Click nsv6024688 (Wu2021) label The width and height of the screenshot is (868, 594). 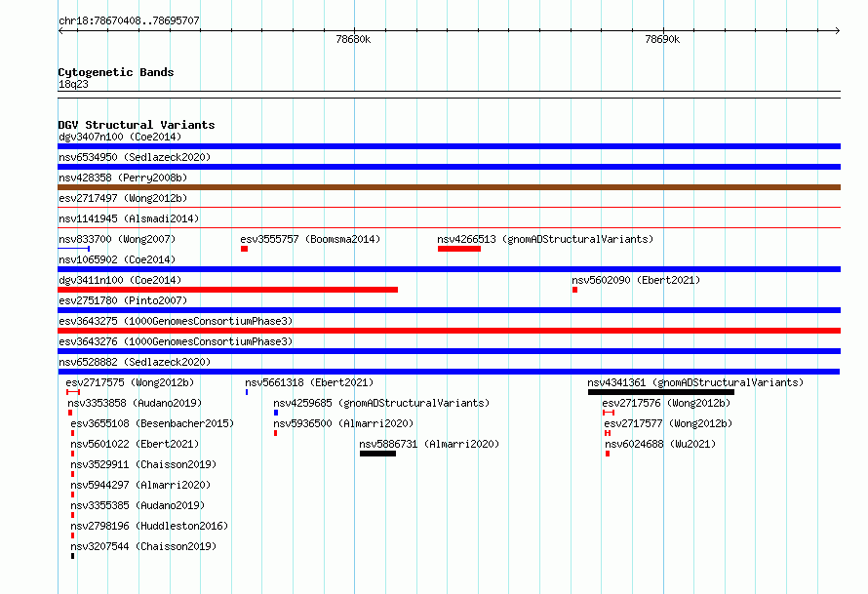point(660,444)
